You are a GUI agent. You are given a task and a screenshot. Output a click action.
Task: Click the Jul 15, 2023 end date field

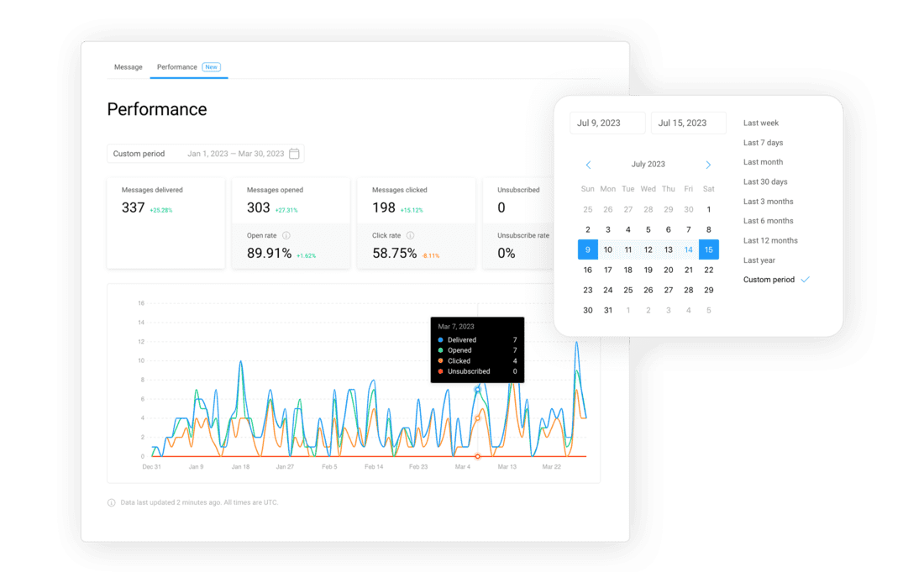688,123
